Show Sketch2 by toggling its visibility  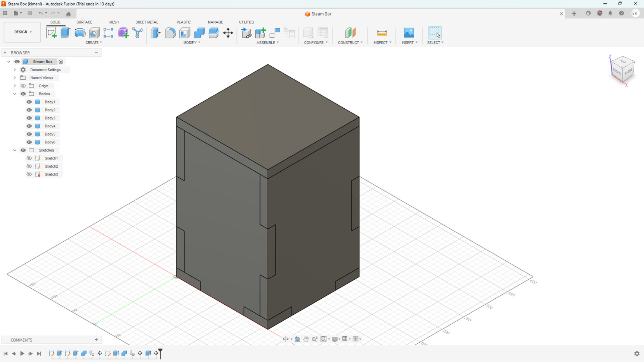click(x=29, y=166)
